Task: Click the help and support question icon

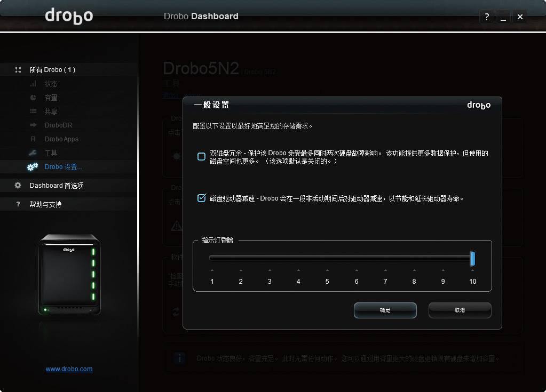Action: point(18,204)
